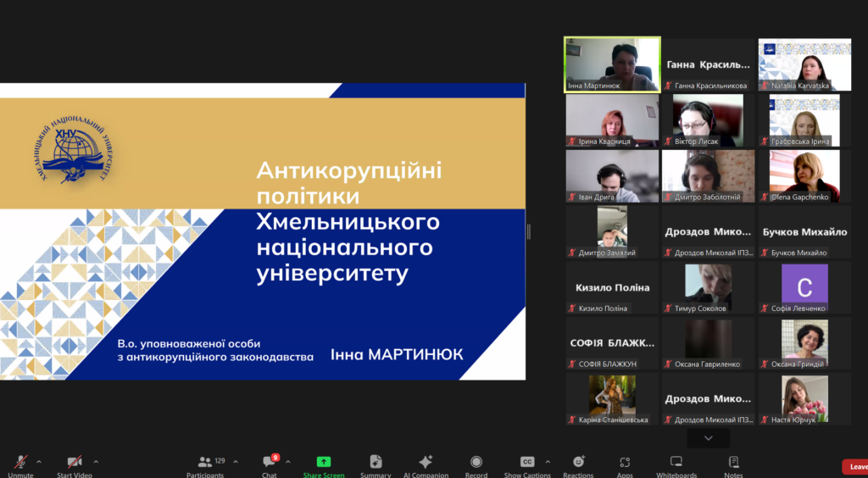
Task: Open the Participants panel
Action: coord(205,463)
